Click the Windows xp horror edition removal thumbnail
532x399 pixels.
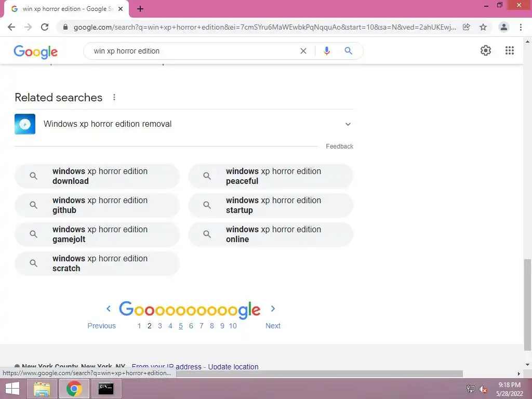(25, 124)
